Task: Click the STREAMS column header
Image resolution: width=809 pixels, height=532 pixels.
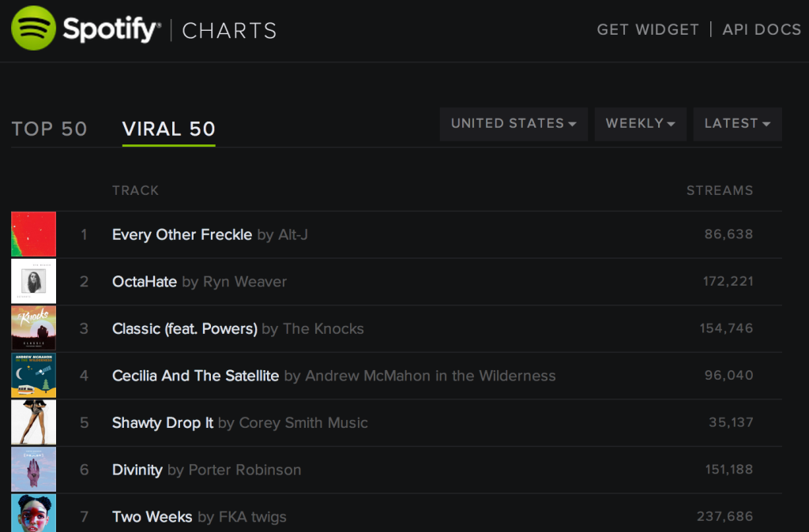Action: [x=720, y=190]
